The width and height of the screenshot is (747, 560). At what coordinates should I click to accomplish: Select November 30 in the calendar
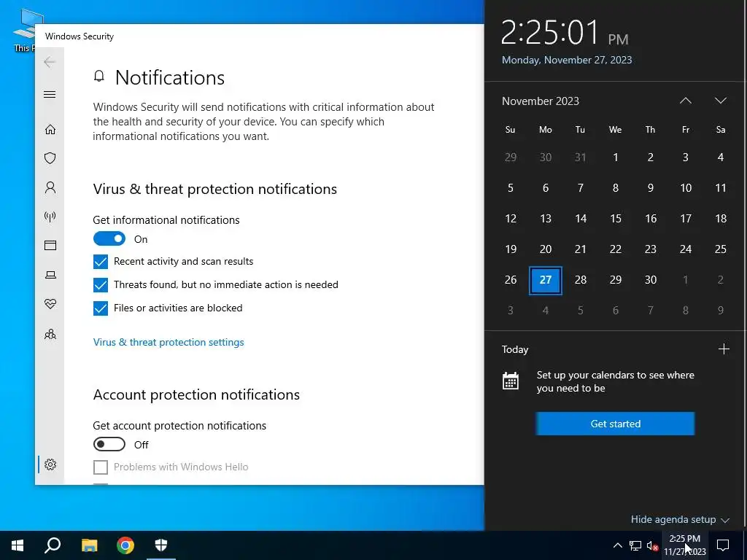650,280
